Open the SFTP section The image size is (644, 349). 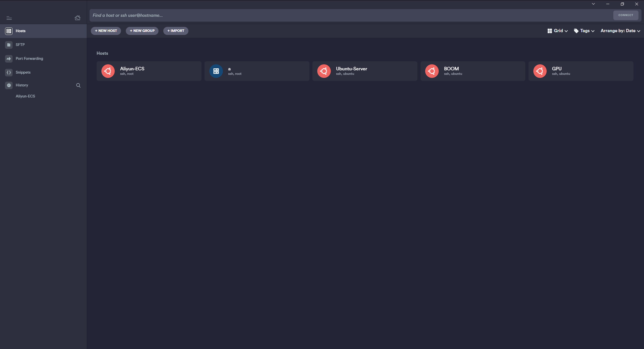(20, 45)
